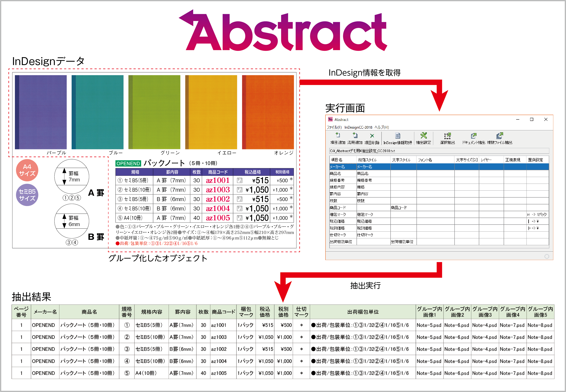Close the Abstract window

coord(546,119)
